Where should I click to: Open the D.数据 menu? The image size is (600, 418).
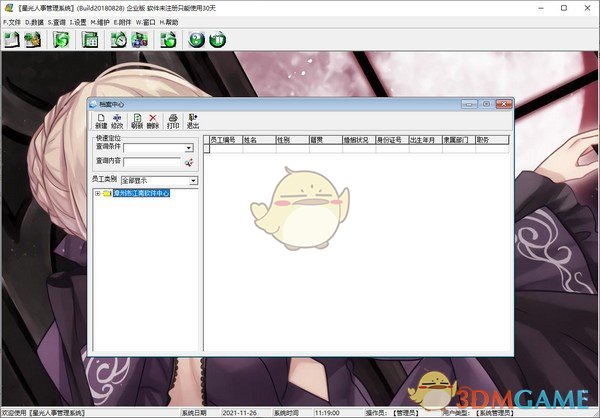click(34, 23)
